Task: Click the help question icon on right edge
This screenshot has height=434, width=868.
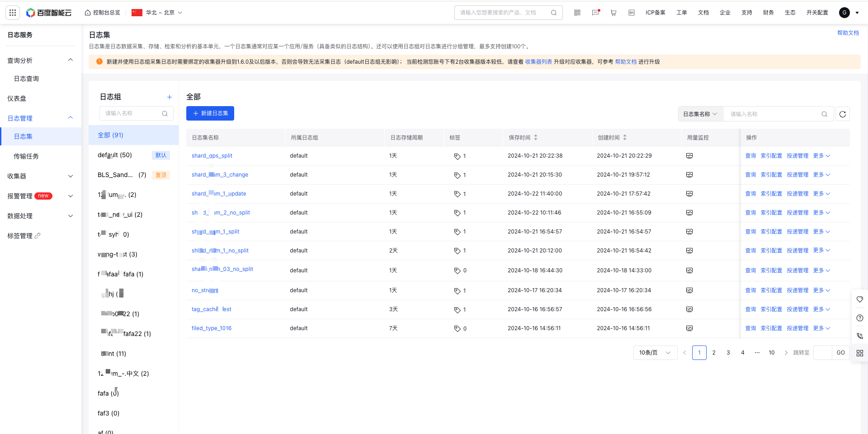Action: [x=860, y=318]
